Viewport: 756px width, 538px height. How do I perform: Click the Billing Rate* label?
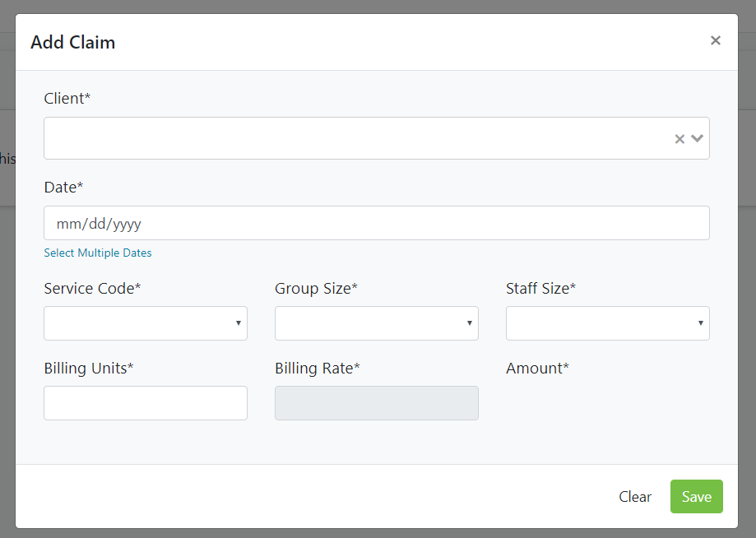tap(318, 368)
